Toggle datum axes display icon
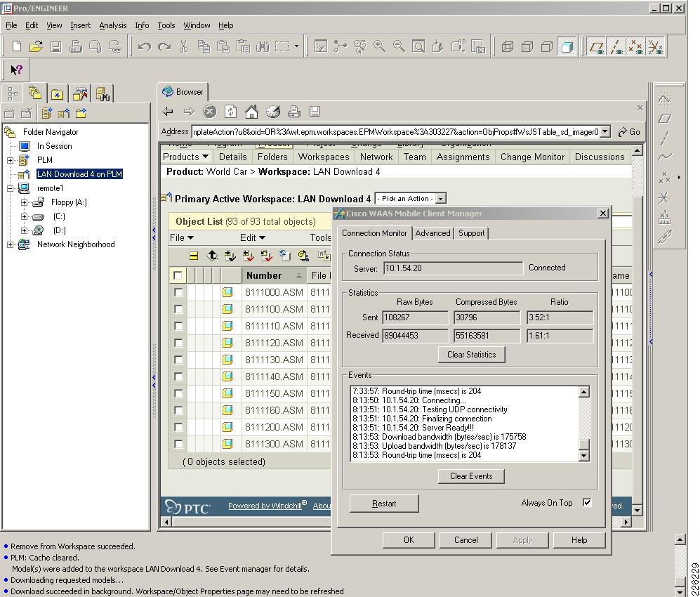Image resolution: width=700 pixels, height=597 pixels. click(616, 46)
